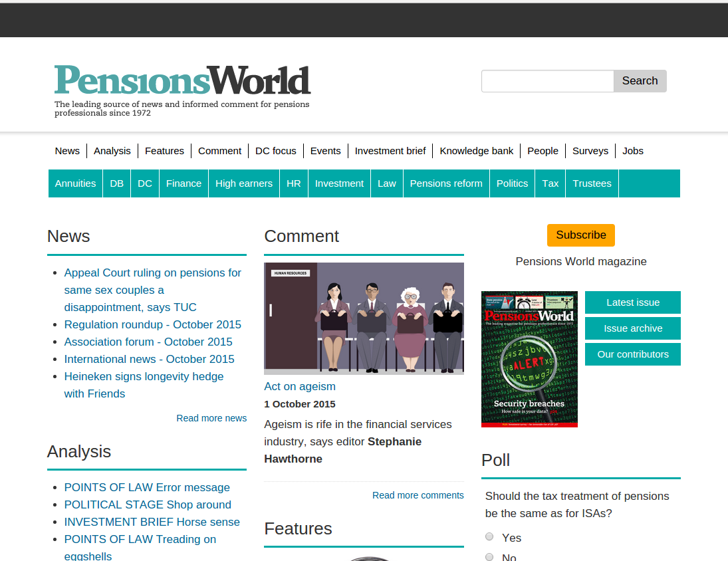Viewport: 728px width, 561px height.
Task: Select the Politics topic tab
Action: [x=512, y=183]
